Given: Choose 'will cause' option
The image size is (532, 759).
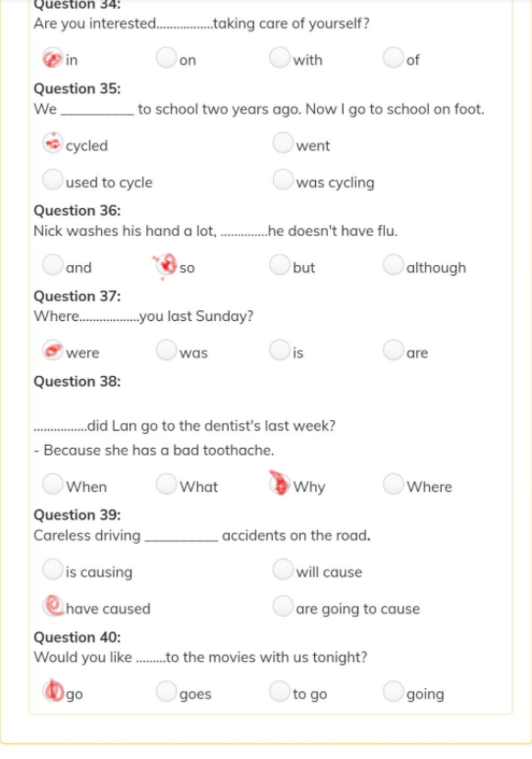Looking at the screenshot, I should tap(283, 569).
